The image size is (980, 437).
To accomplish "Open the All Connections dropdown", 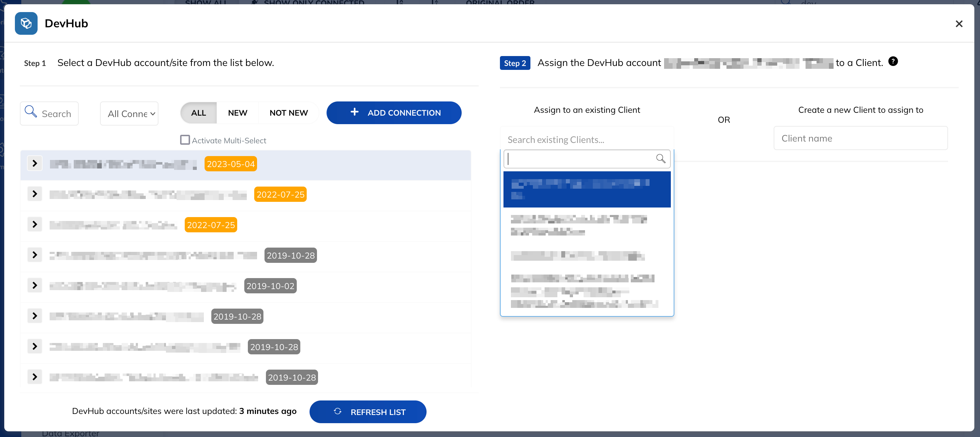I will 129,113.
